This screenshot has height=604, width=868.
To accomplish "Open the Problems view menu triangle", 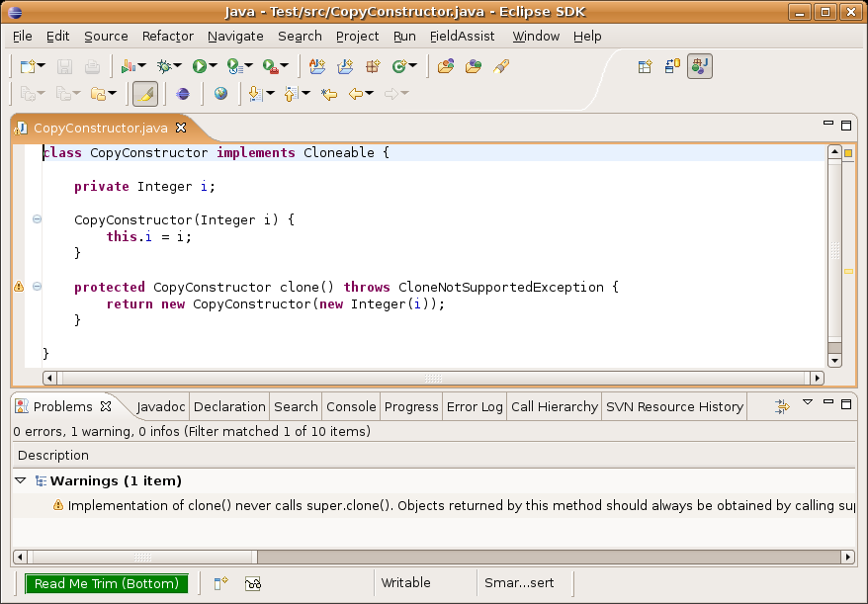I will [808, 402].
